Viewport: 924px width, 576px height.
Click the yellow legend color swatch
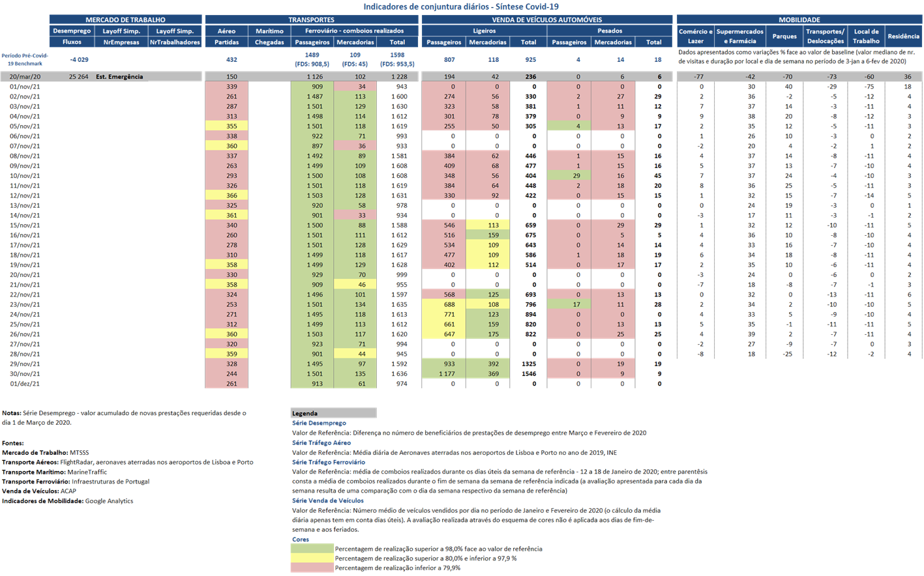pos(312,558)
